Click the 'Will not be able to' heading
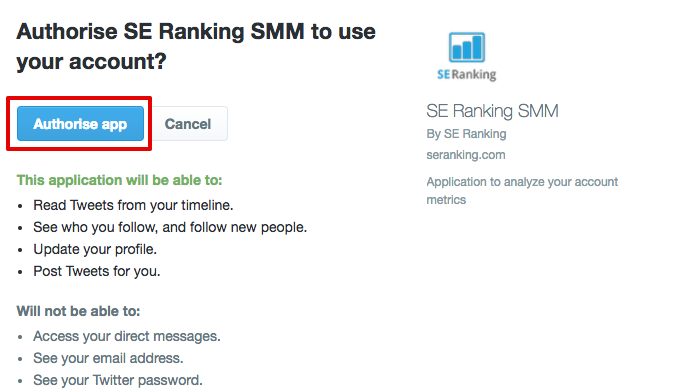The image size is (676, 390). pyautogui.click(x=78, y=311)
